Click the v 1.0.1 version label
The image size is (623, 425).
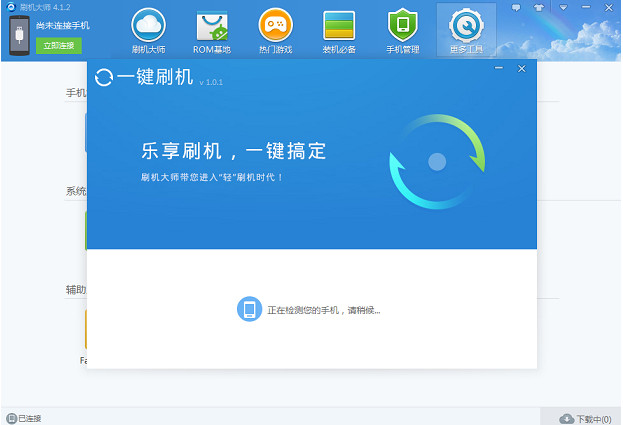(211, 82)
